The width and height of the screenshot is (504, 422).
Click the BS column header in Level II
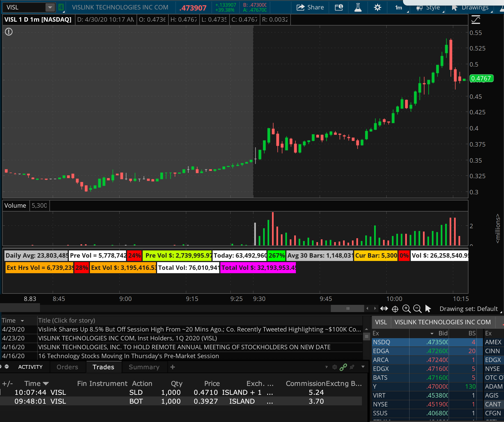click(472, 333)
